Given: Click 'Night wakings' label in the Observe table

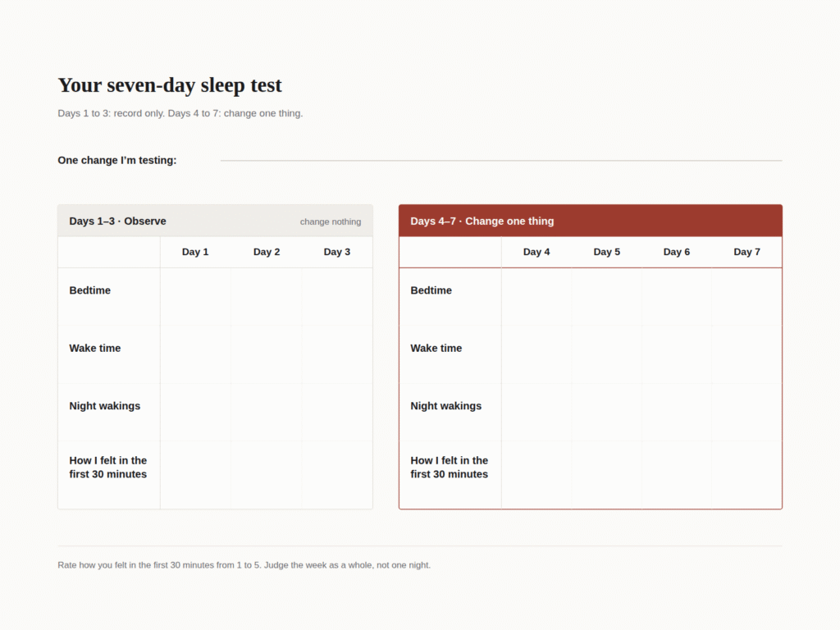Looking at the screenshot, I should coord(104,406).
